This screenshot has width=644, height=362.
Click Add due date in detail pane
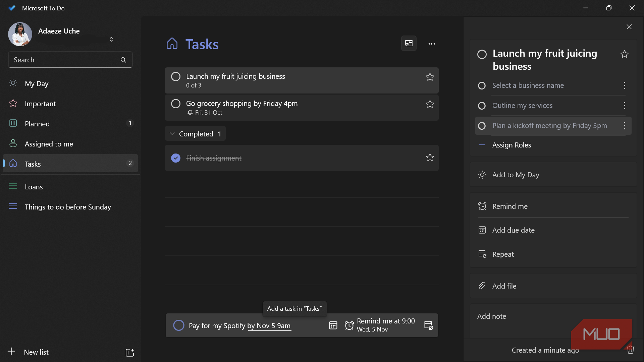513,230
